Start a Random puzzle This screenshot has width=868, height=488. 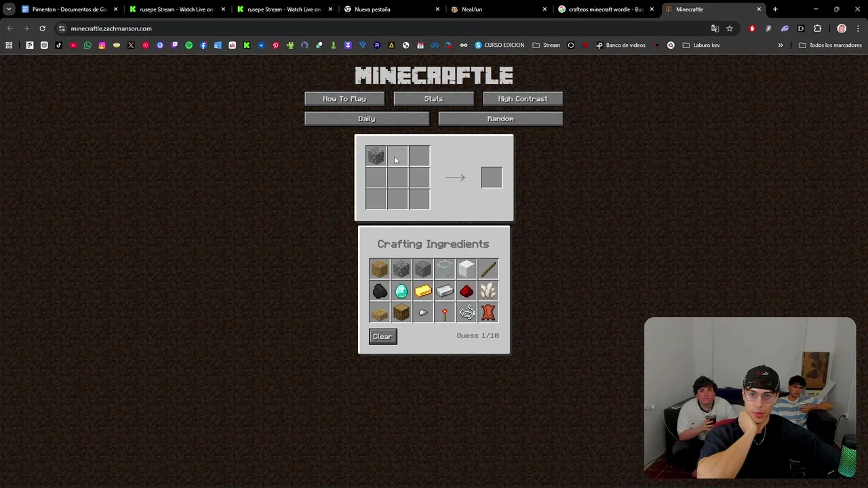(x=500, y=119)
